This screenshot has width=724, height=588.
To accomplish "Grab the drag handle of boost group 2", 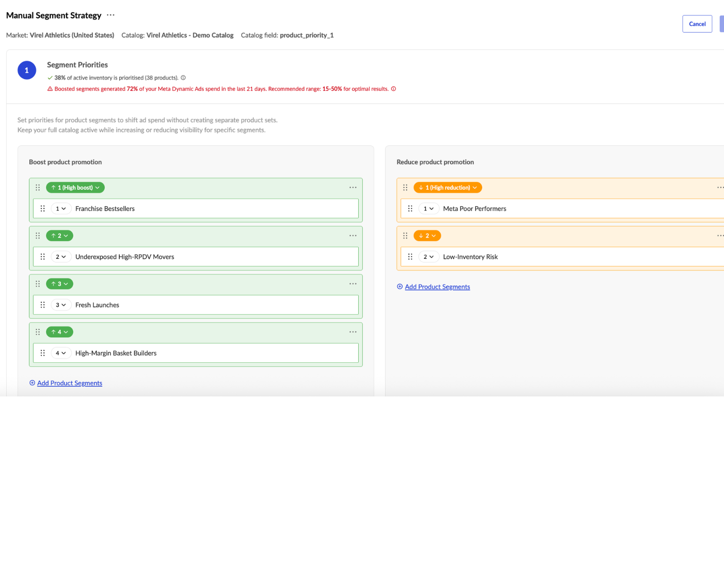I will [38, 236].
